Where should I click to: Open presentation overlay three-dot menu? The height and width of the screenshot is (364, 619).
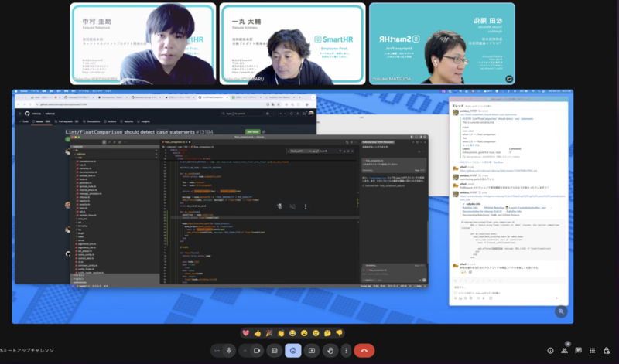[x=305, y=206]
